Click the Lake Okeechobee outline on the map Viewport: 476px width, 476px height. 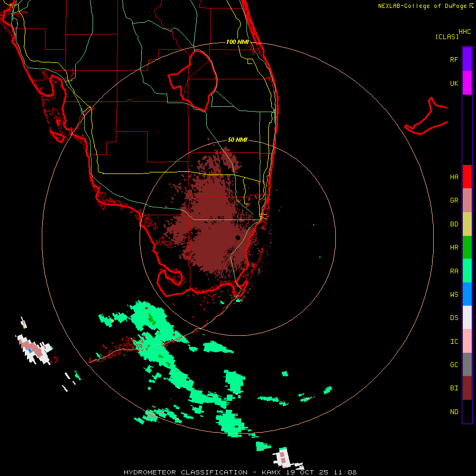(x=193, y=80)
